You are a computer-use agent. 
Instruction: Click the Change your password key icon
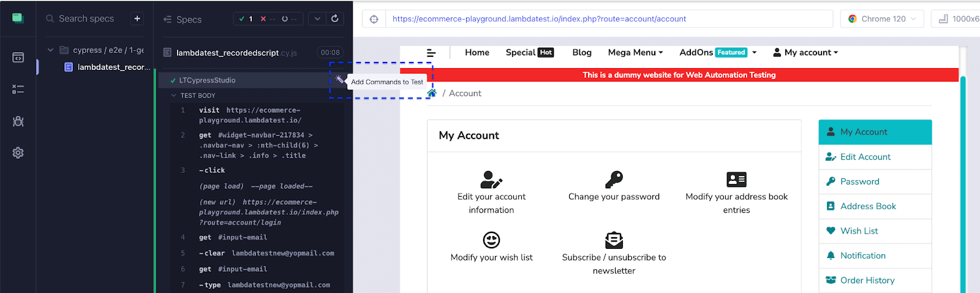tap(614, 180)
